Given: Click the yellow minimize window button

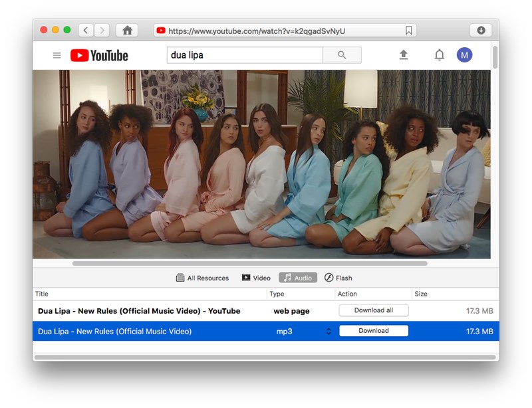Looking at the screenshot, I should coord(55,30).
